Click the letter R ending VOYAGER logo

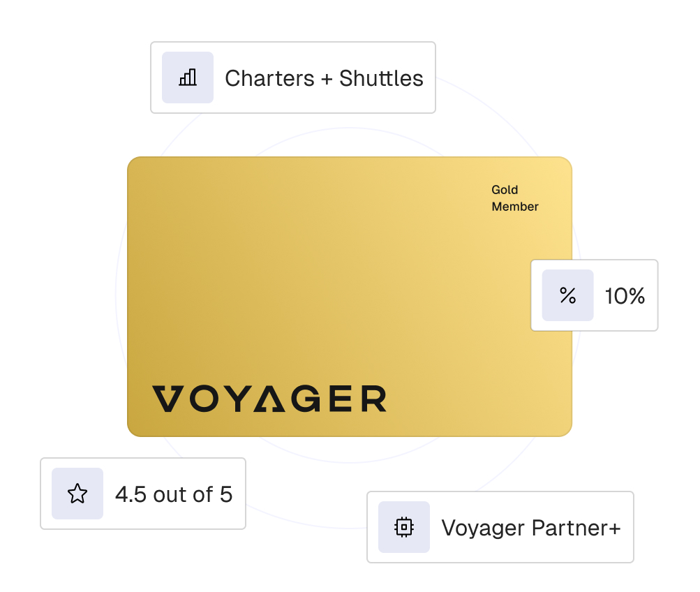[373, 399]
